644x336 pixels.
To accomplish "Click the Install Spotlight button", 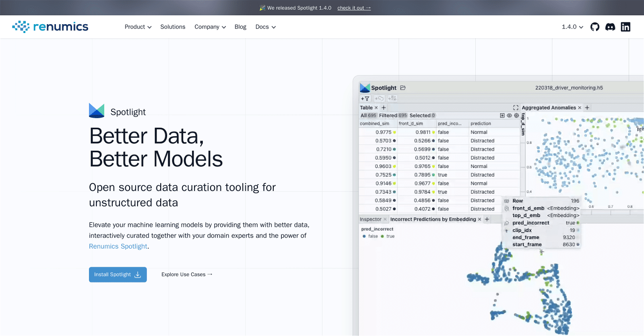I will coord(118,275).
